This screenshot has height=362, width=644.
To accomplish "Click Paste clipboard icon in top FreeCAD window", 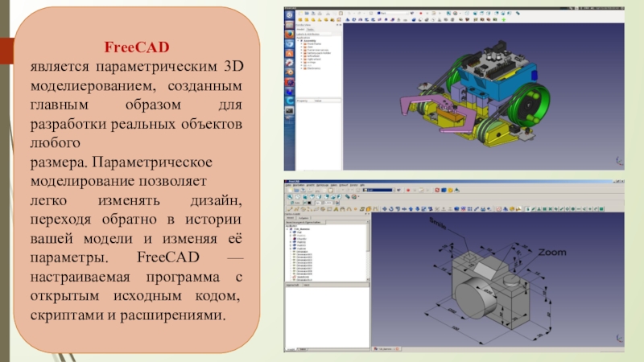I will click(x=341, y=13).
